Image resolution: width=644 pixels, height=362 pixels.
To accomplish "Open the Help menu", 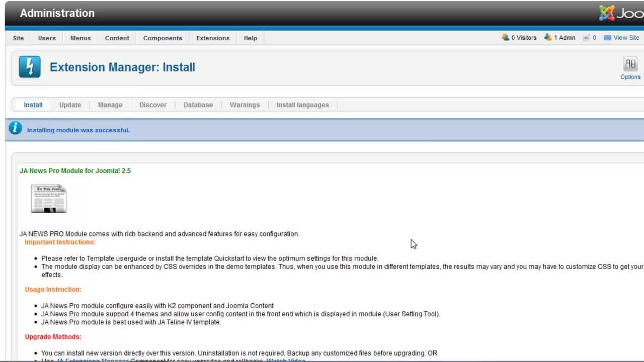I will [x=251, y=38].
